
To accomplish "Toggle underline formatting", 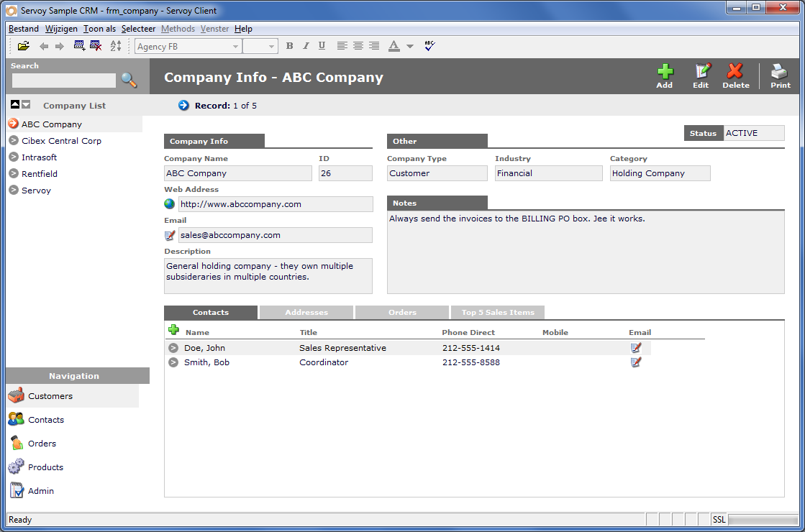I will 322,46.
